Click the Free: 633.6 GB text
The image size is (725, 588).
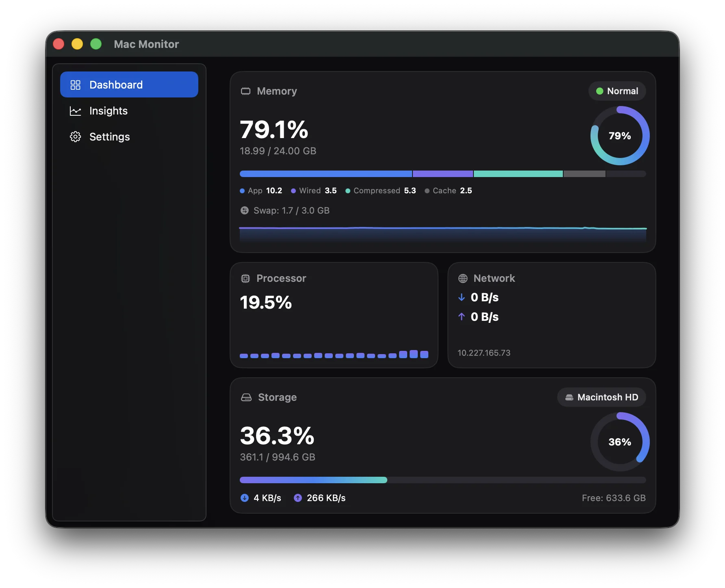click(614, 498)
